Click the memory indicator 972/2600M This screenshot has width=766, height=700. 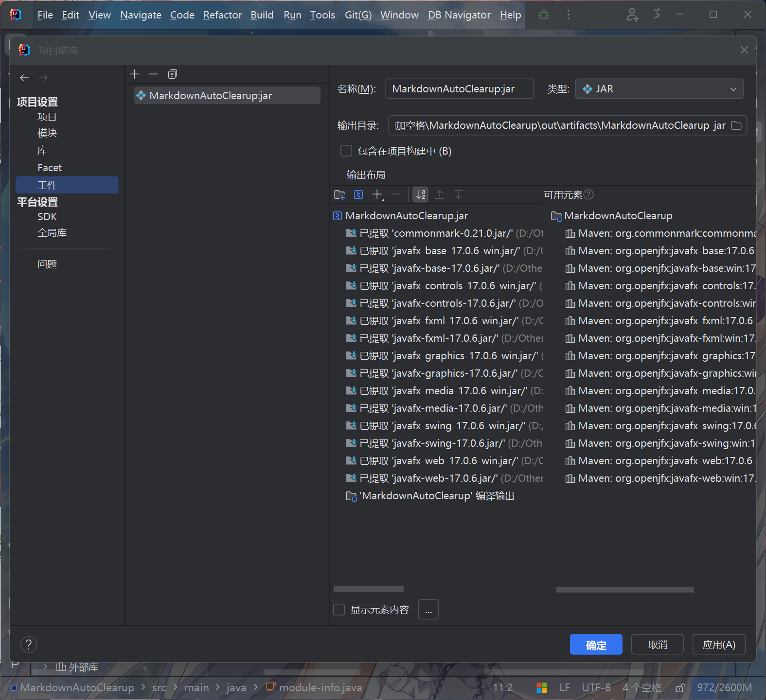[x=724, y=687]
